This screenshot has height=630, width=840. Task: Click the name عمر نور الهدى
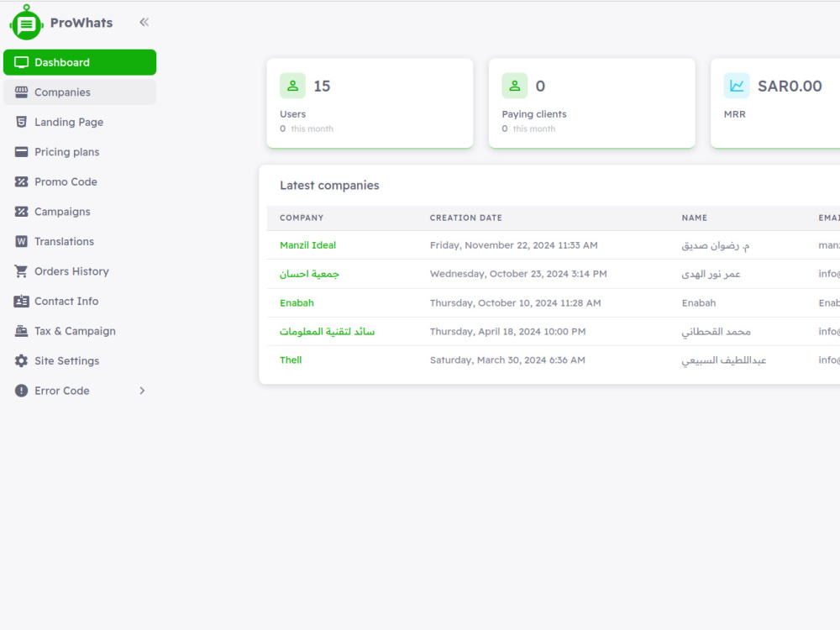tap(711, 274)
